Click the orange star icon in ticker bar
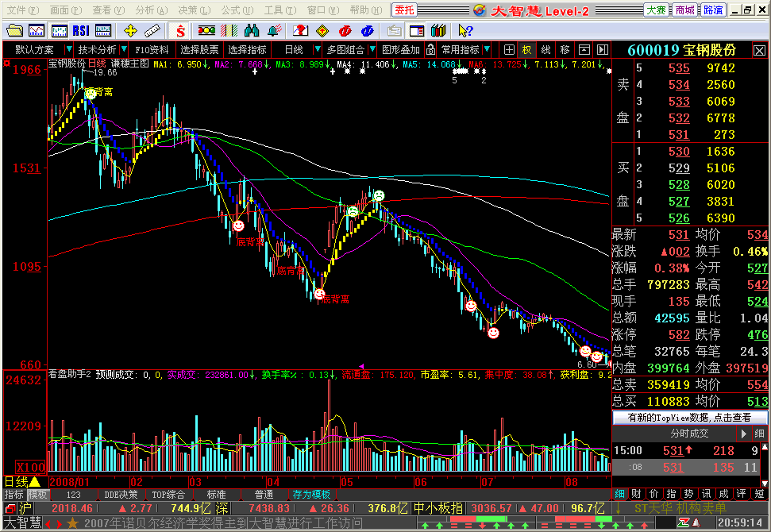 pyautogui.click(x=73, y=522)
